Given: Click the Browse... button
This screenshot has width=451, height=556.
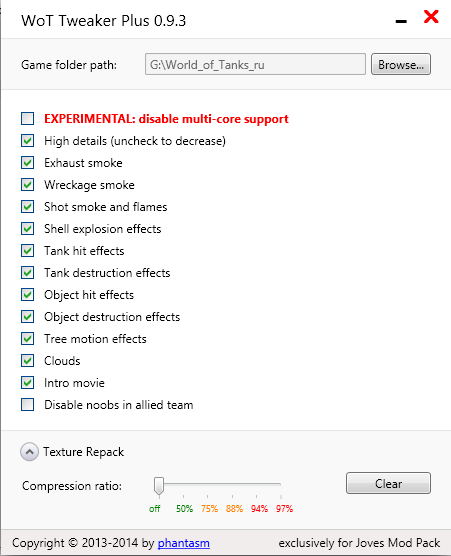Looking at the screenshot, I should [x=401, y=64].
